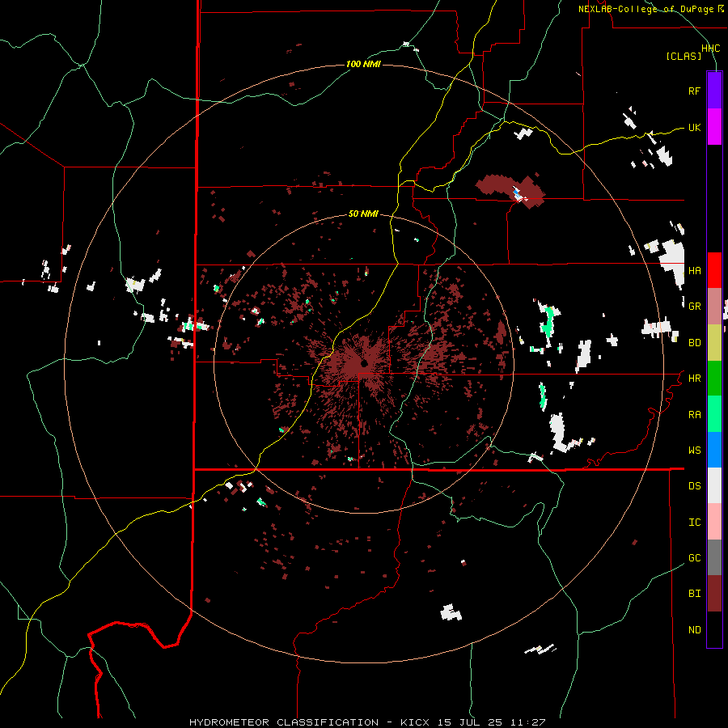
Task: Click the BI legend label
Action: tap(694, 594)
